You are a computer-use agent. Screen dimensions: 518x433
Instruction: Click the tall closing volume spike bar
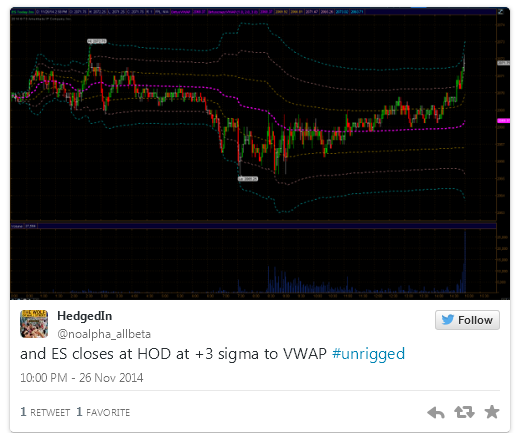(x=465, y=262)
